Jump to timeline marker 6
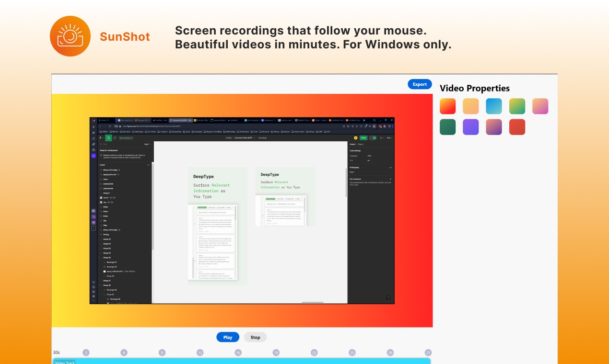Image resolution: width=609 pixels, height=364 pixels. pyautogui.click(x=124, y=353)
